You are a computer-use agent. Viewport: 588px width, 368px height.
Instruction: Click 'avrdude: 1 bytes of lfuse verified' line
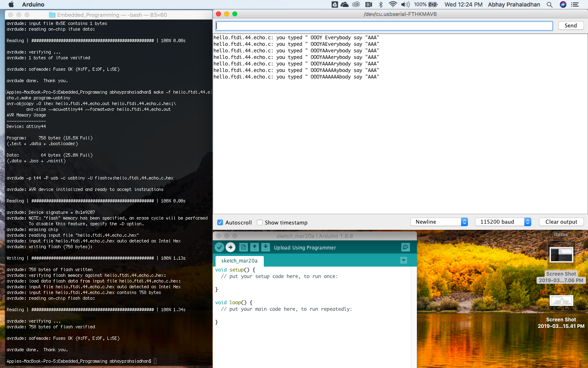tap(48, 58)
